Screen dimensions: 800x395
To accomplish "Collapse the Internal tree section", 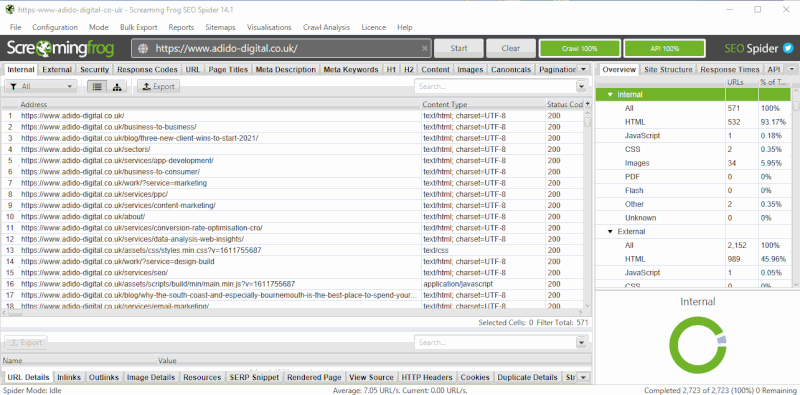I will (610, 94).
